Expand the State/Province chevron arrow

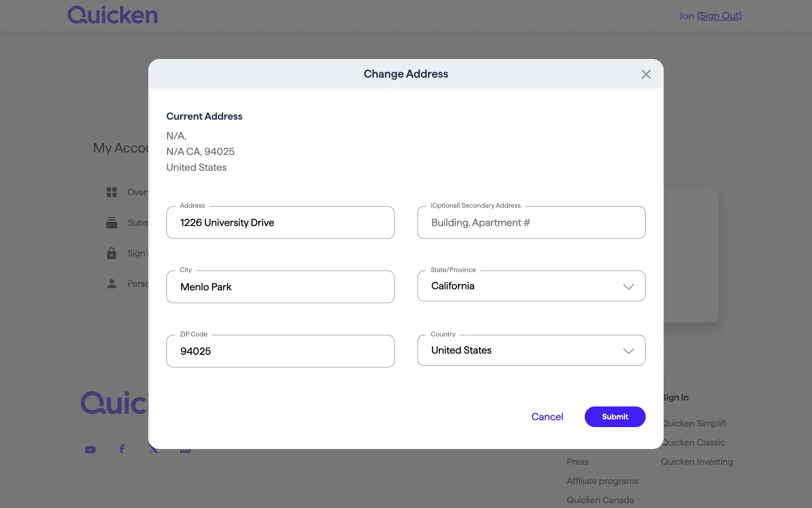pos(628,287)
